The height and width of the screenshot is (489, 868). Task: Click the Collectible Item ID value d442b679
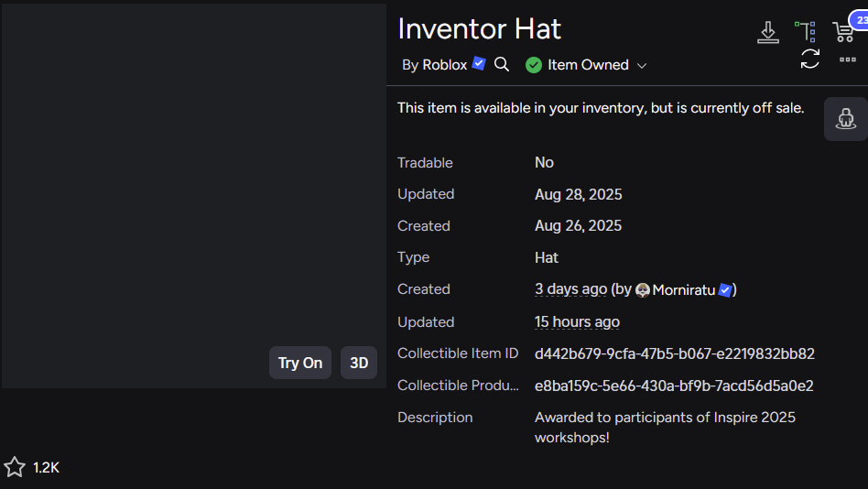coord(674,353)
